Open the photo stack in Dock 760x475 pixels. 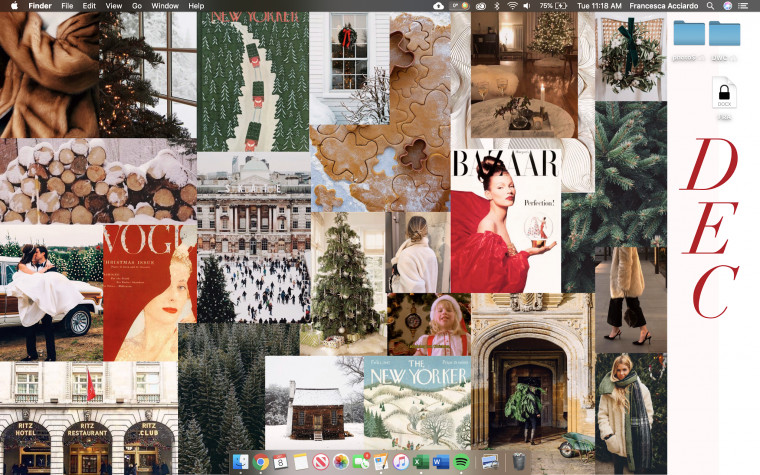[490, 462]
